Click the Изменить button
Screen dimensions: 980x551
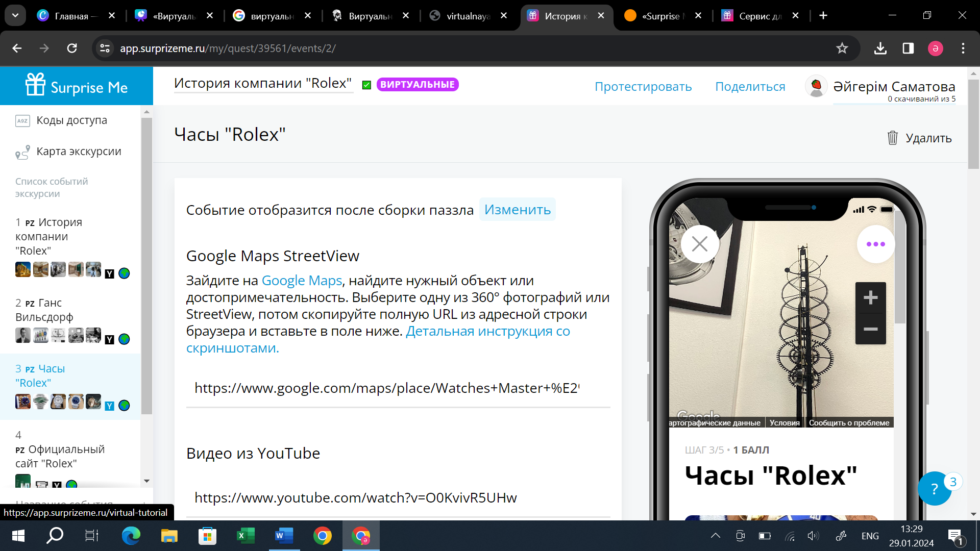pyautogui.click(x=517, y=210)
